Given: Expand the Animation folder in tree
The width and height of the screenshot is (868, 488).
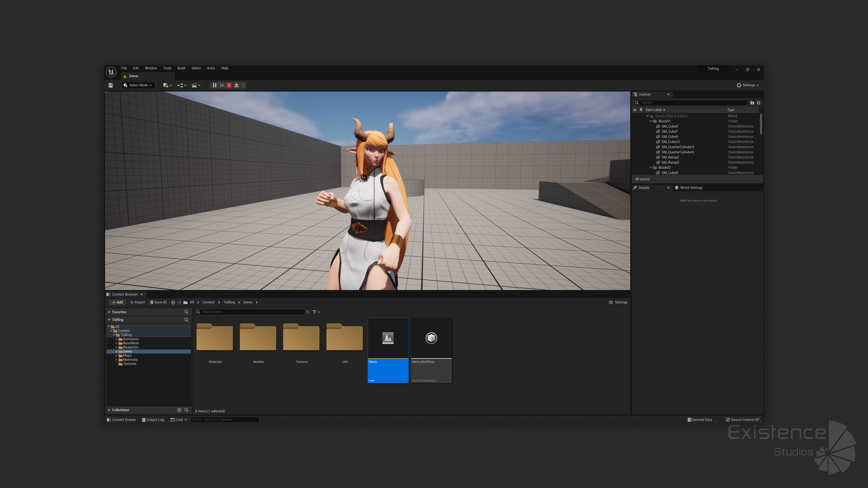Looking at the screenshot, I should pos(117,339).
